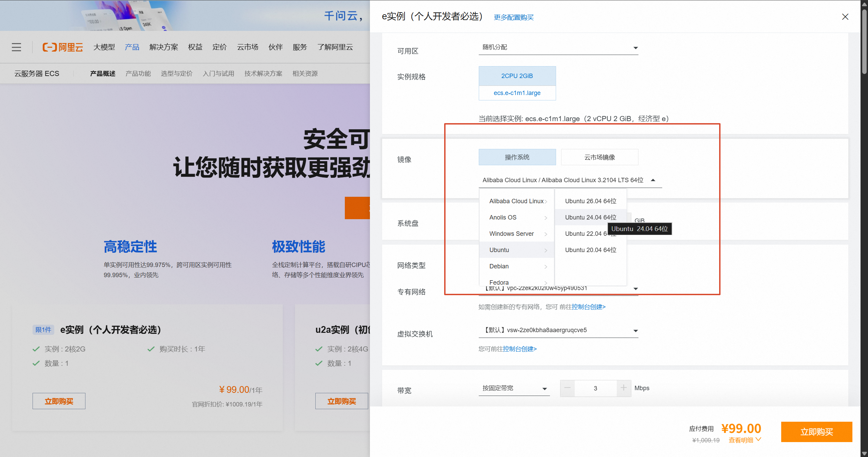
Task: Click the 极致性能 heading
Action: [298, 247]
